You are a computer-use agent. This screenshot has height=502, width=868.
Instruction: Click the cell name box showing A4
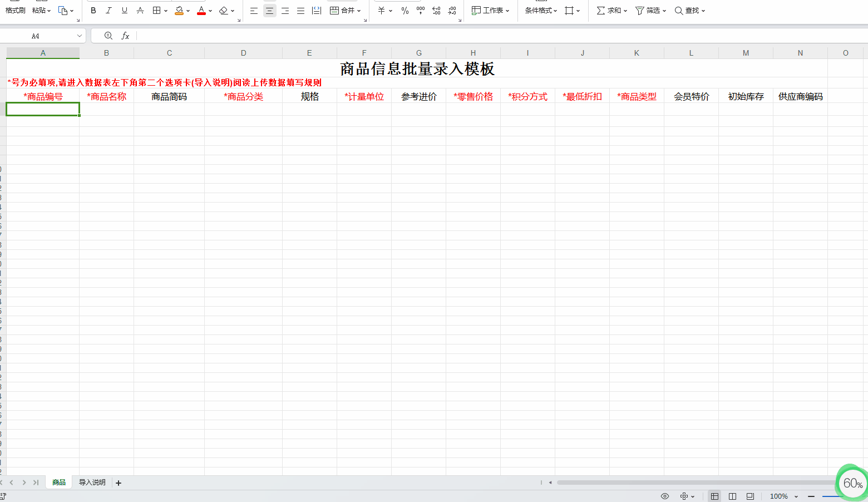[39, 35]
